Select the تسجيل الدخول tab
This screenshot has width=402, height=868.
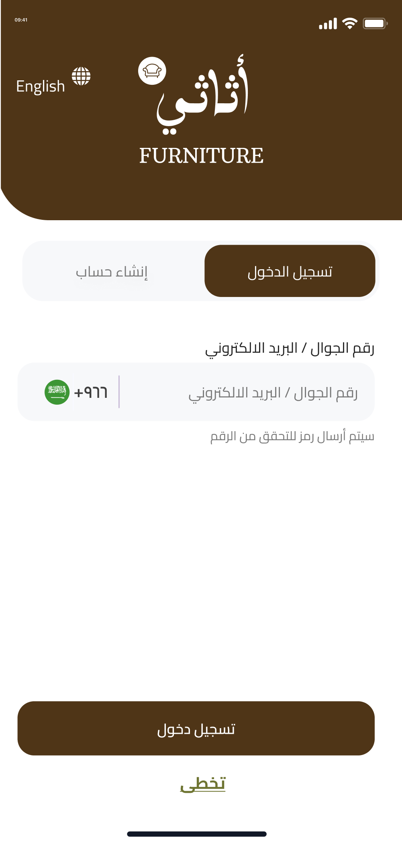(290, 271)
